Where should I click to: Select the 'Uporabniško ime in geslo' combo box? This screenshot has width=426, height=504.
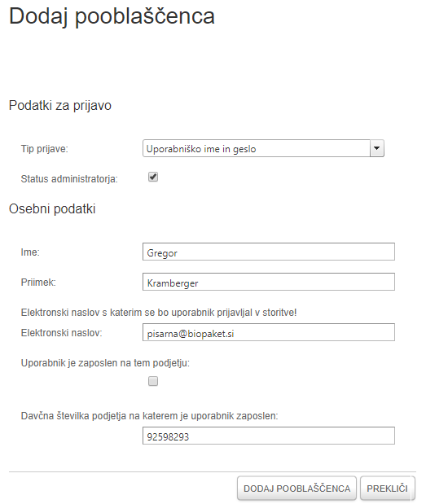tap(263, 148)
